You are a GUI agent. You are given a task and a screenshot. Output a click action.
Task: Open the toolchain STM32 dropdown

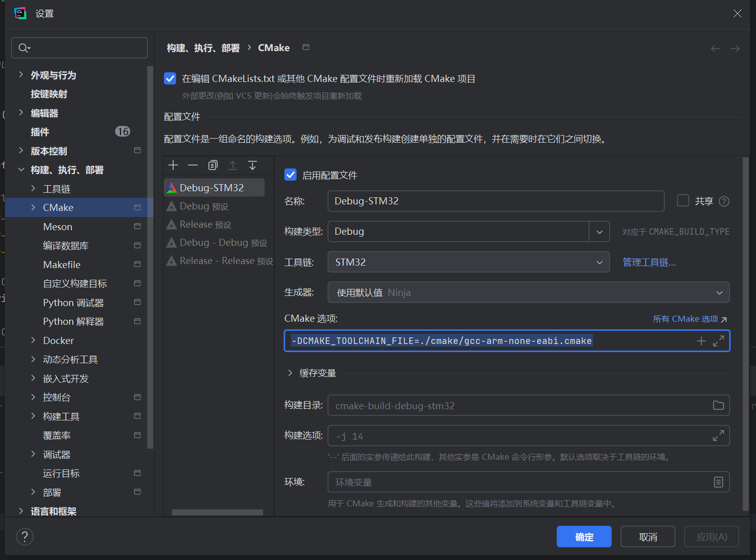469,262
